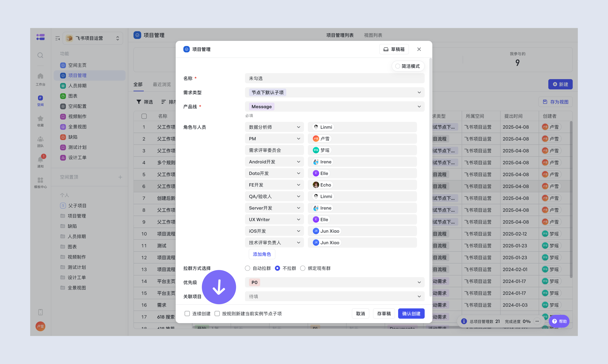Click the search icon in left rail
The height and width of the screenshot is (364, 608).
(x=40, y=55)
